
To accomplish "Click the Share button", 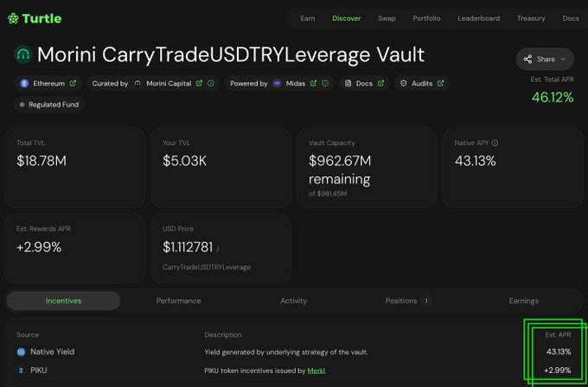I will click(545, 60).
